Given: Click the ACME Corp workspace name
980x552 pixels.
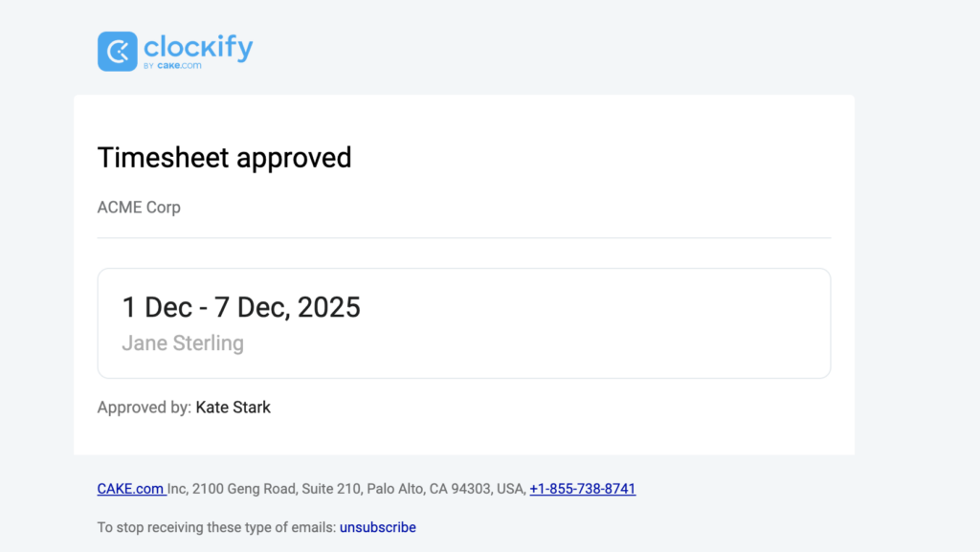Looking at the screenshot, I should [139, 207].
